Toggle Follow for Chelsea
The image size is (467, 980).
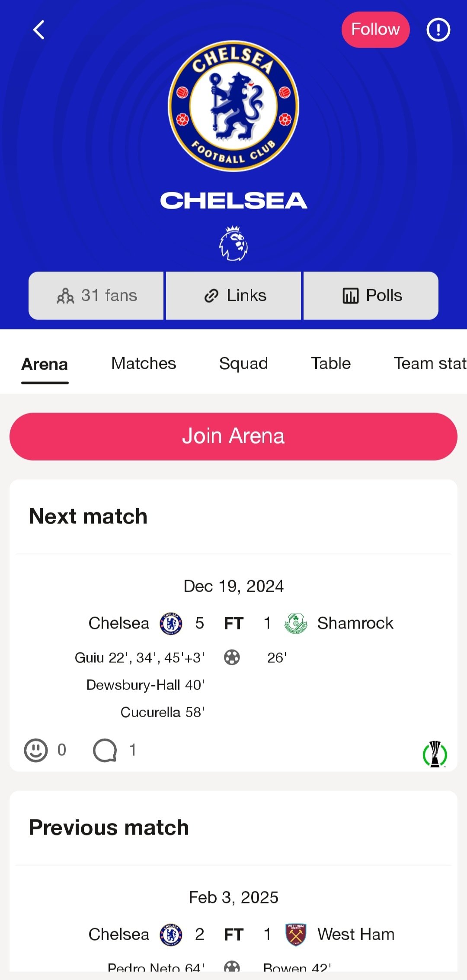pos(375,30)
